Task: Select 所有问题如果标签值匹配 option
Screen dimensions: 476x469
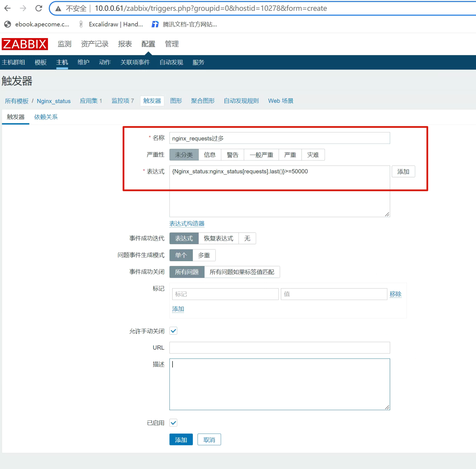Action: (x=242, y=272)
